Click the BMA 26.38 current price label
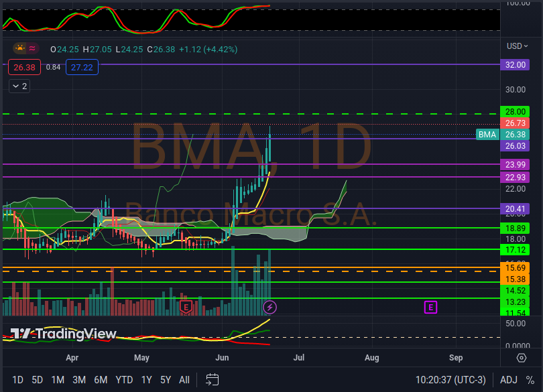This screenshot has width=543, height=392. 503,135
